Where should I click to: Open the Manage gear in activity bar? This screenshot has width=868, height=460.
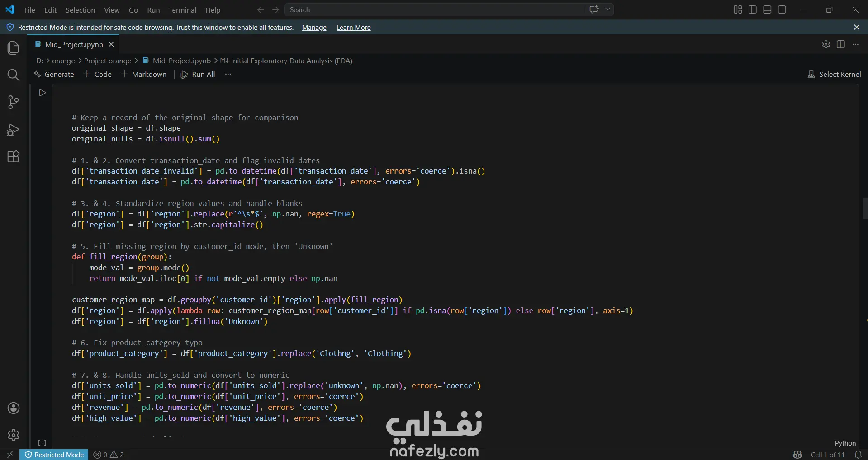[14, 435]
